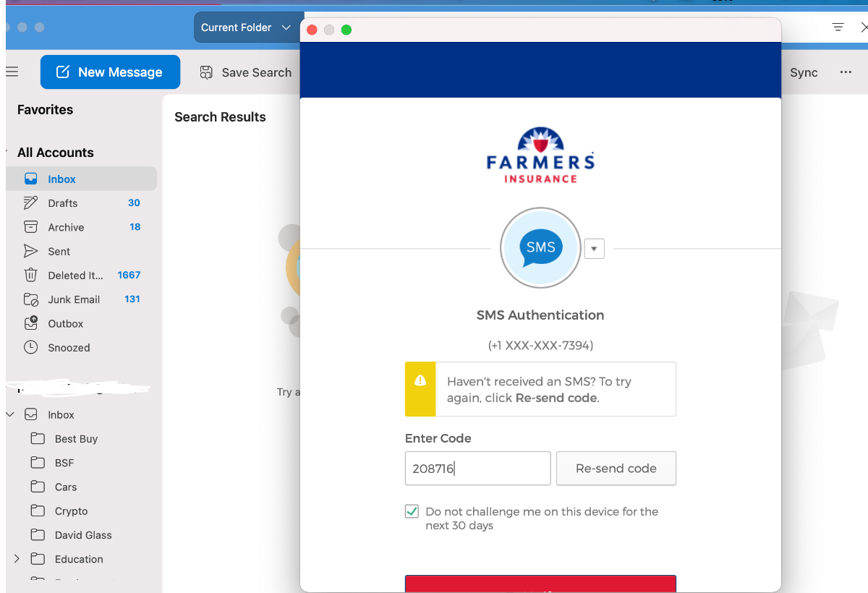
Task: Click the Farmers Insurance logo
Action: 540,155
